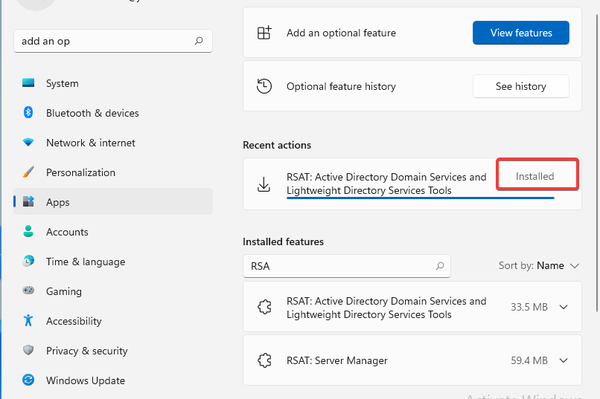Click the Accounts person icon
Image resolution: width=600 pixels, height=399 pixels.
(x=28, y=231)
